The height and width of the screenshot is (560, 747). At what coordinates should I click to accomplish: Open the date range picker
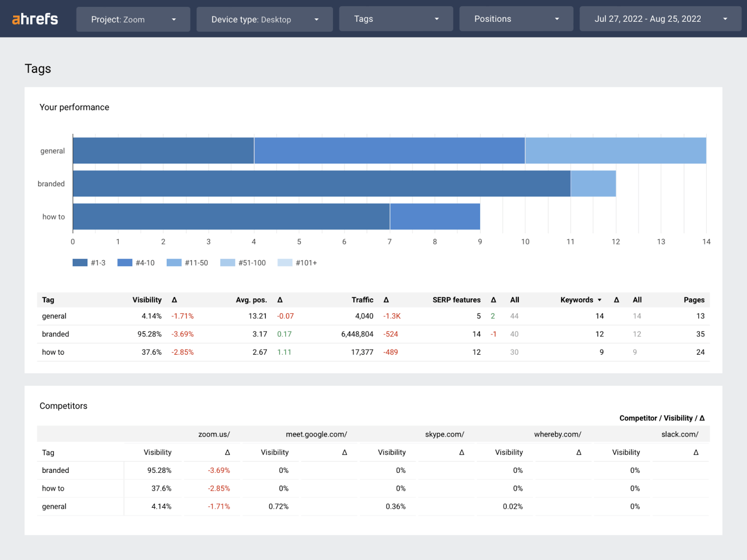pos(660,19)
